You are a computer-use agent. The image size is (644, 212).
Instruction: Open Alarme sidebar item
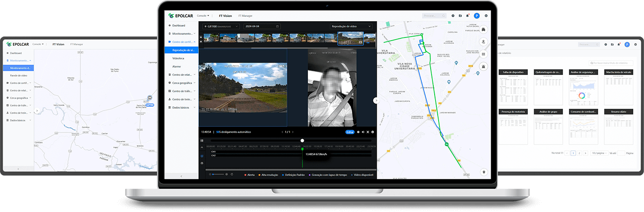[x=177, y=67]
